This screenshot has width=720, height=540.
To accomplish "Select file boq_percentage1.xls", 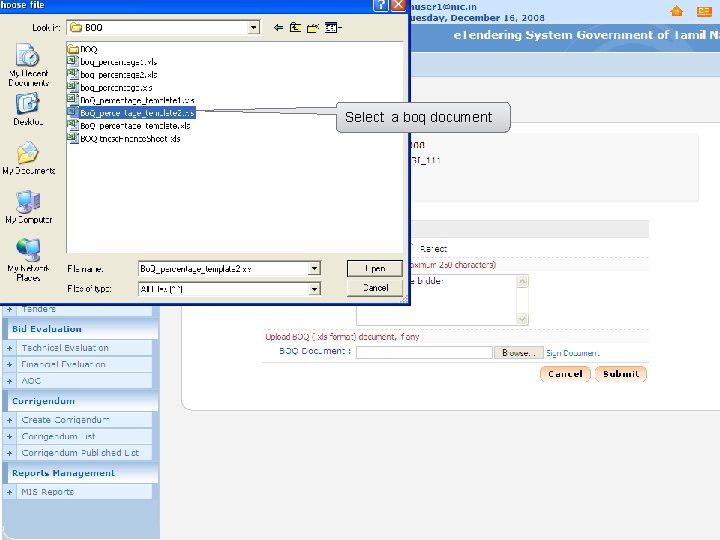I will [113, 62].
